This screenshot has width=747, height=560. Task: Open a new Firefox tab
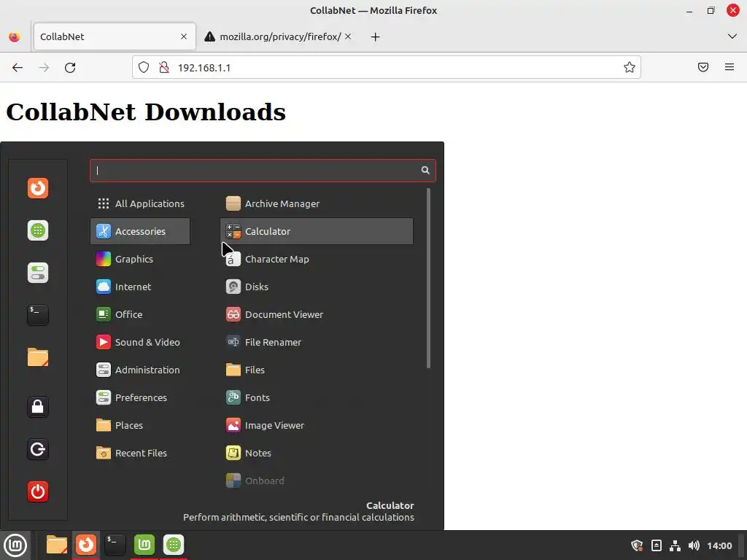coord(375,36)
